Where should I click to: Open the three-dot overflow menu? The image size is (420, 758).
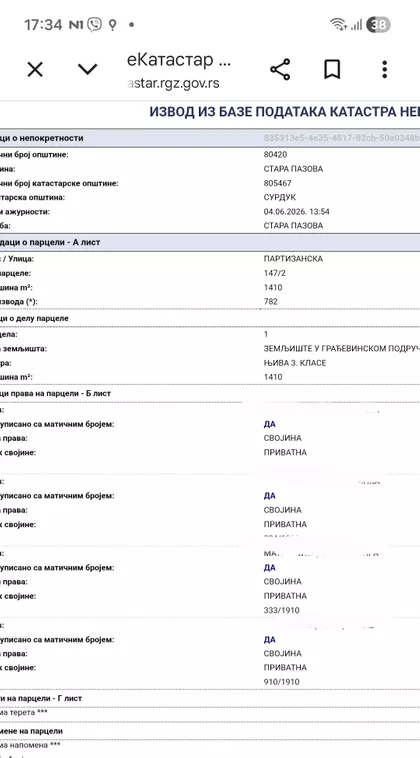pyautogui.click(x=384, y=70)
